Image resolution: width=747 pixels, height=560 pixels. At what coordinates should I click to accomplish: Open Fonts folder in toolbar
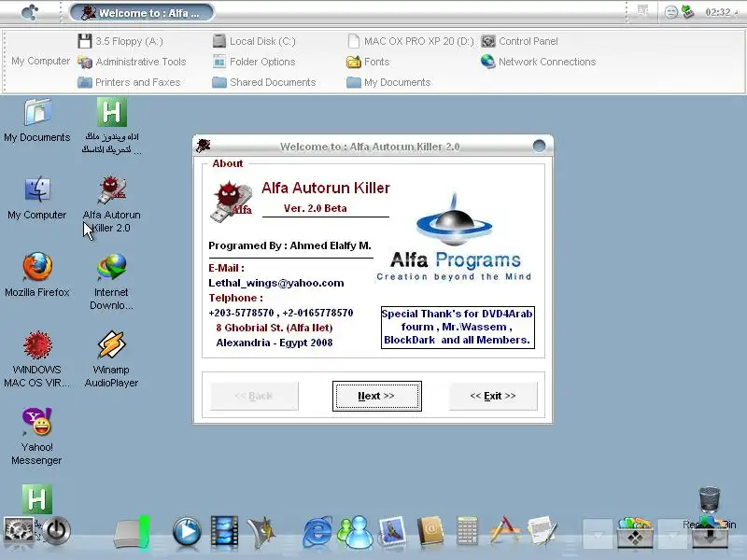[x=368, y=62]
